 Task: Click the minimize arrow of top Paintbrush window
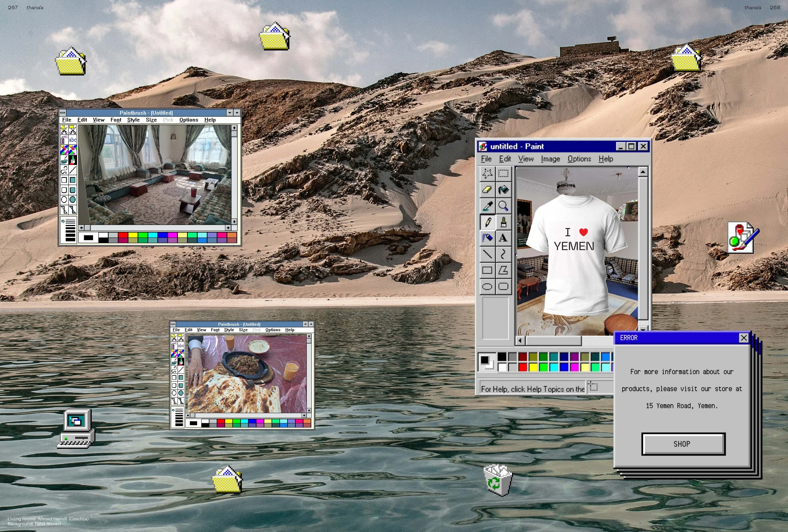click(x=230, y=113)
